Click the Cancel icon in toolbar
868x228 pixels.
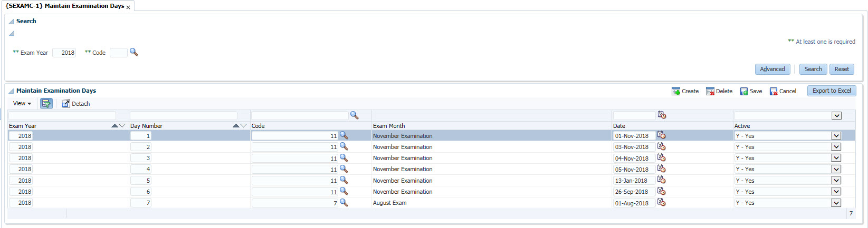pos(773,91)
